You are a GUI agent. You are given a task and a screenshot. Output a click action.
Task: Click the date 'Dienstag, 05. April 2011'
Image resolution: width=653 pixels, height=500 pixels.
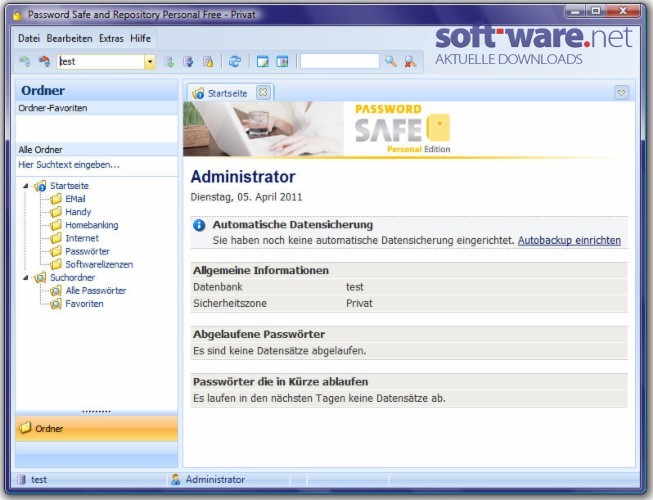tap(246, 197)
